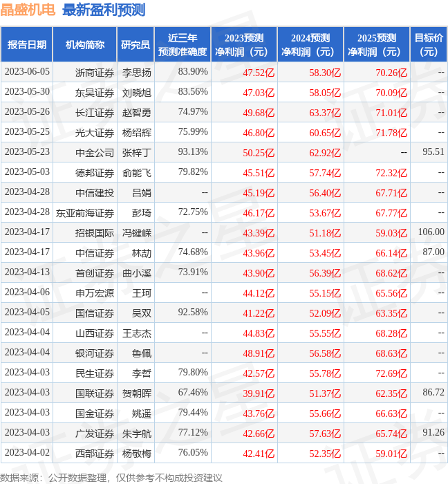The image size is (448, 484).
Task: Click the institution 浙商证券
Action: (x=95, y=73)
